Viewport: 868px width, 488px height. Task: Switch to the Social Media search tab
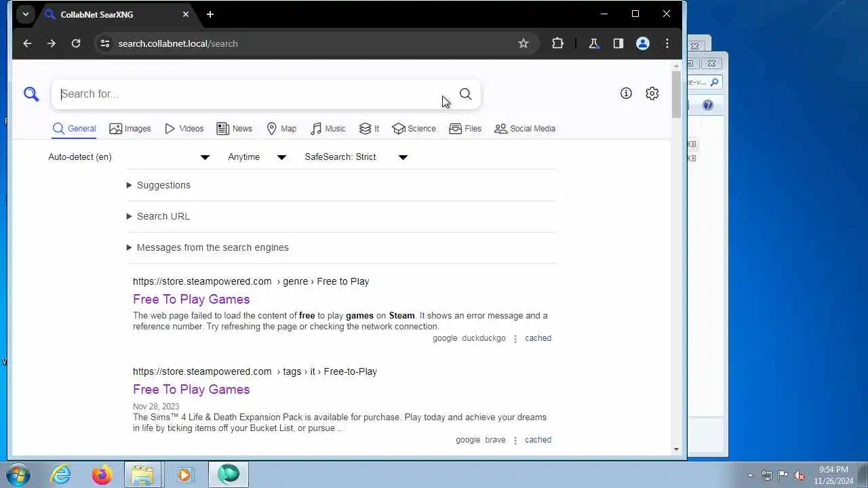[525, 128]
